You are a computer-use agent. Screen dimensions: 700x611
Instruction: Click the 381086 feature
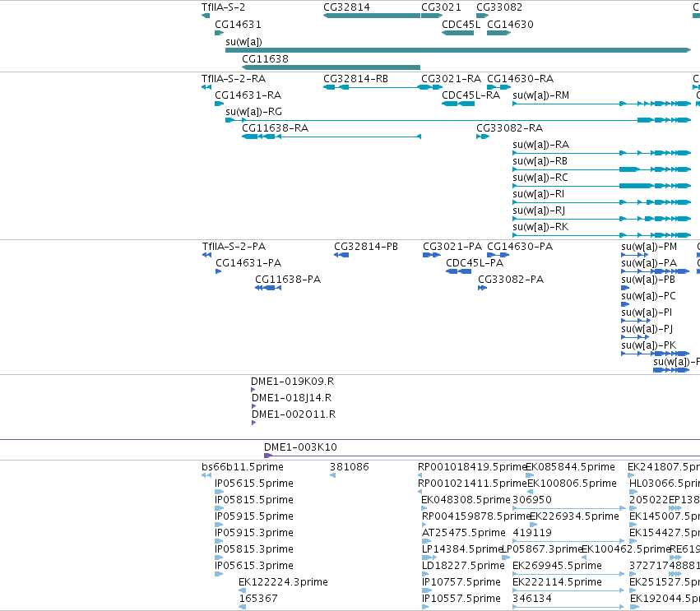[349, 467]
